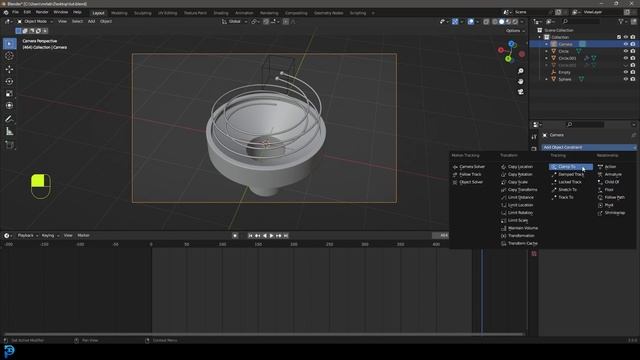Viewport: 640px width, 360px height.
Task: Select the Rotate tool
Action: coord(9,81)
